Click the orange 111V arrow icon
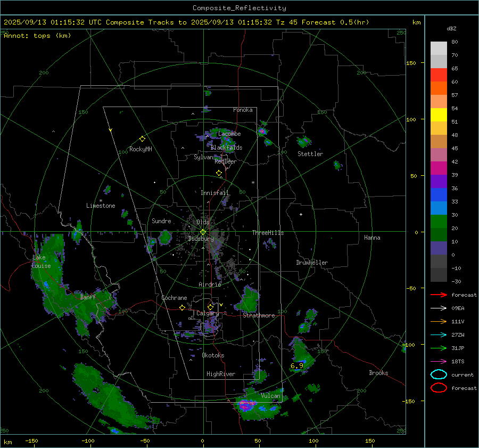 [x=439, y=321]
